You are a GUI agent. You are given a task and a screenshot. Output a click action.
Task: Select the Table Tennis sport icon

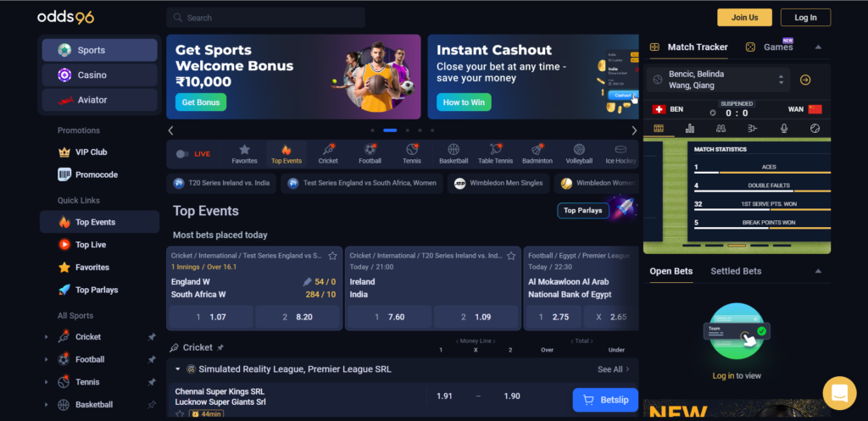[x=495, y=154]
